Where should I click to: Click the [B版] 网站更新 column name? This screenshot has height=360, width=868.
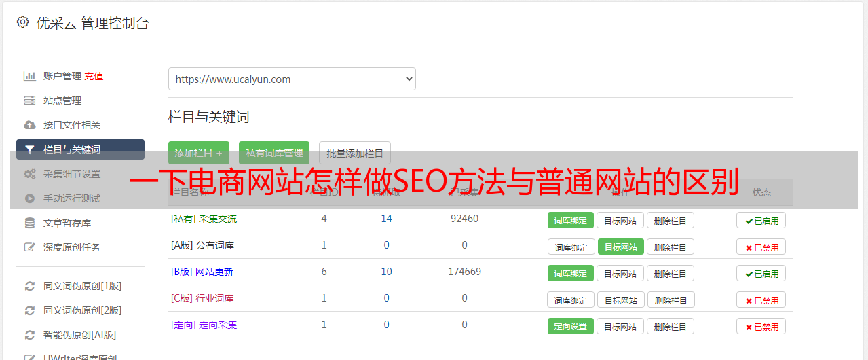(202, 272)
